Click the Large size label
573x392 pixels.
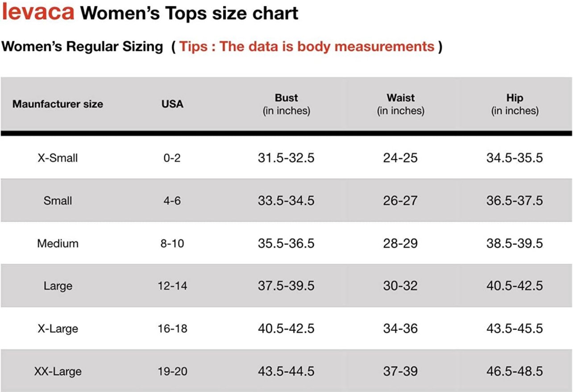point(58,286)
